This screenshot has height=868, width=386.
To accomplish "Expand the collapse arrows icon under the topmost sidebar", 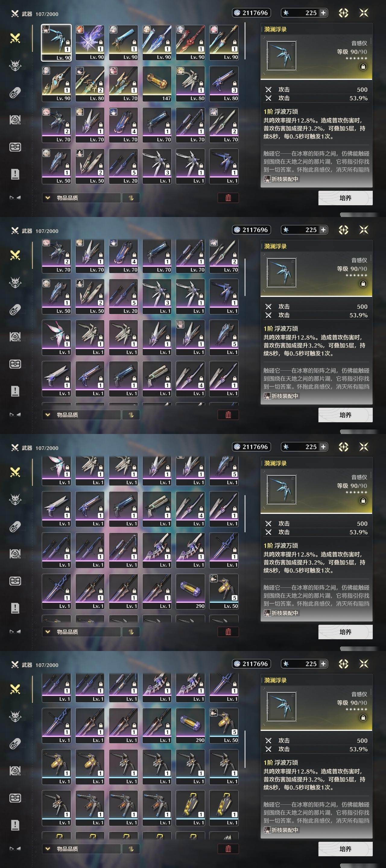I will pyautogui.click(x=15, y=198).
